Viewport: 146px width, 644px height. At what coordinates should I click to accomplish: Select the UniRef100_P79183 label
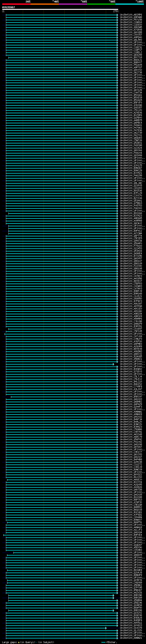click(131, 246)
